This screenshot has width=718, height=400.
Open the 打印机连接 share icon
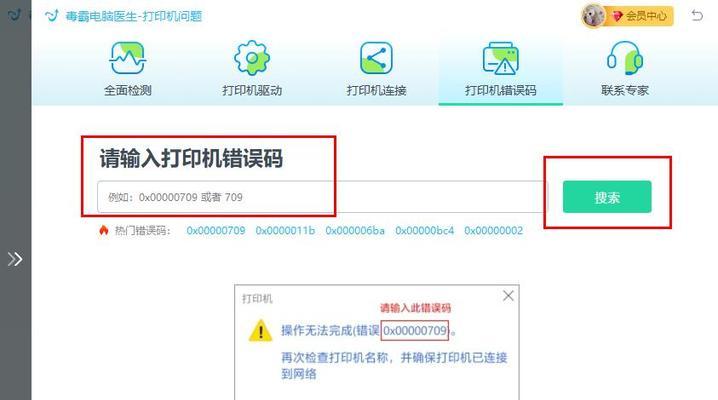point(376,58)
